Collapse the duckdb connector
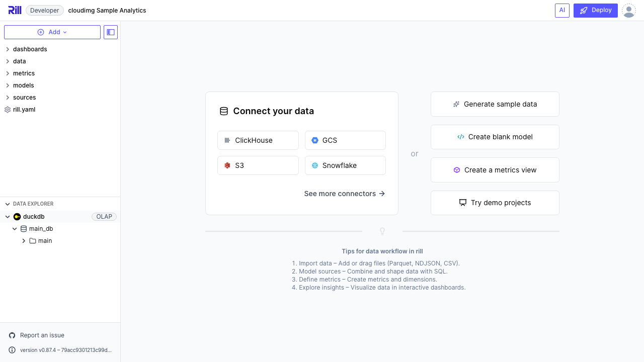 (8, 217)
